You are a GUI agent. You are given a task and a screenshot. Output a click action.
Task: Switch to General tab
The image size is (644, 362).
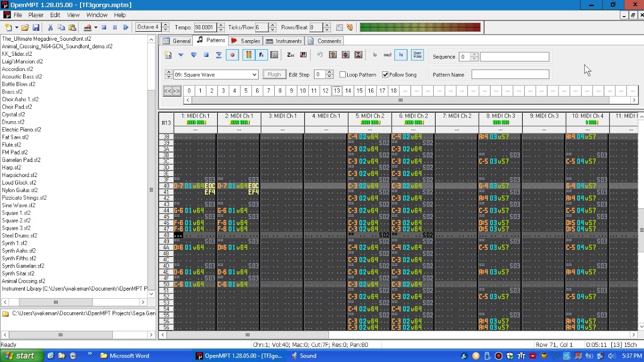[177, 41]
